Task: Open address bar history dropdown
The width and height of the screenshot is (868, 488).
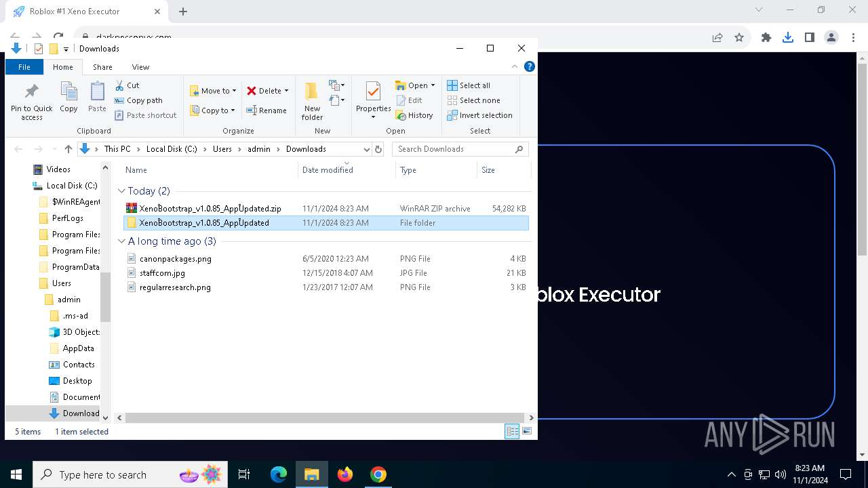Action: click(x=366, y=149)
